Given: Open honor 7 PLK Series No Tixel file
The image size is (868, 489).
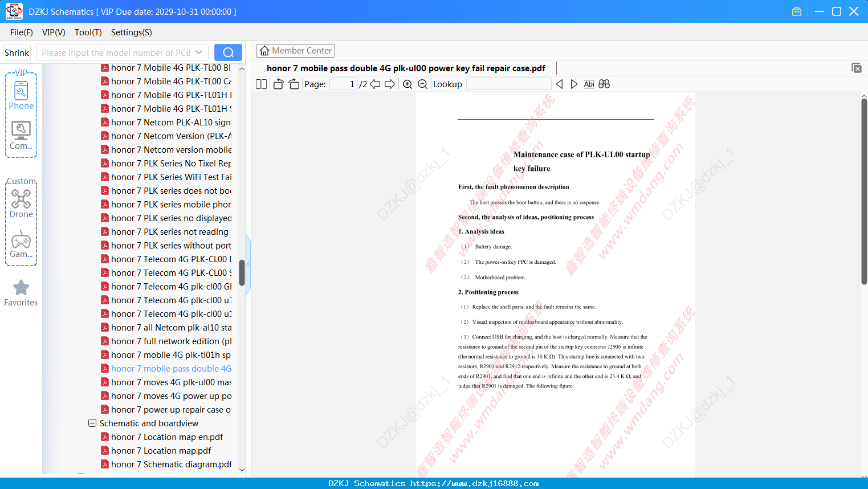Looking at the screenshot, I should coord(171,164).
